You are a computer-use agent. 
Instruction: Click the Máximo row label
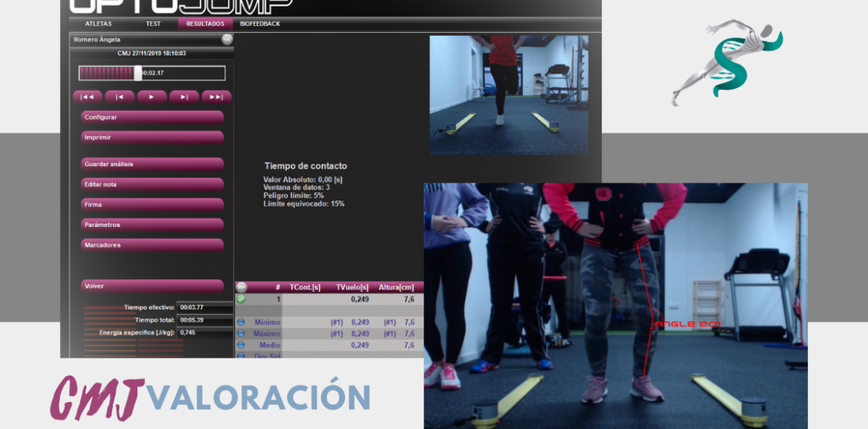(267, 334)
